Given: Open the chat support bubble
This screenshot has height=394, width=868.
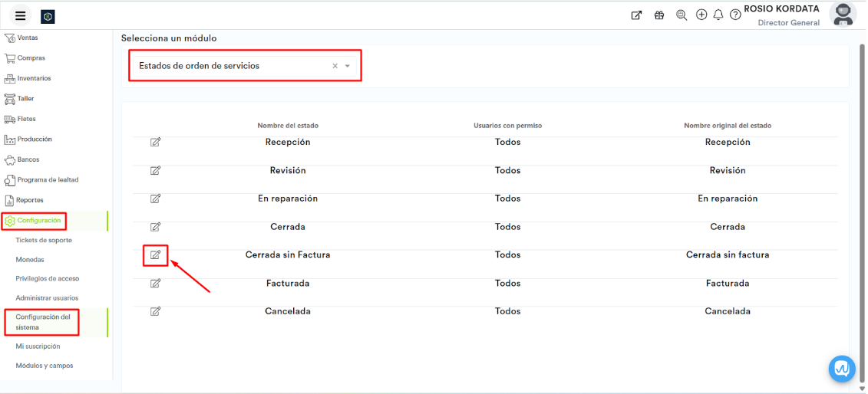Looking at the screenshot, I should click(x=842, y=369).
